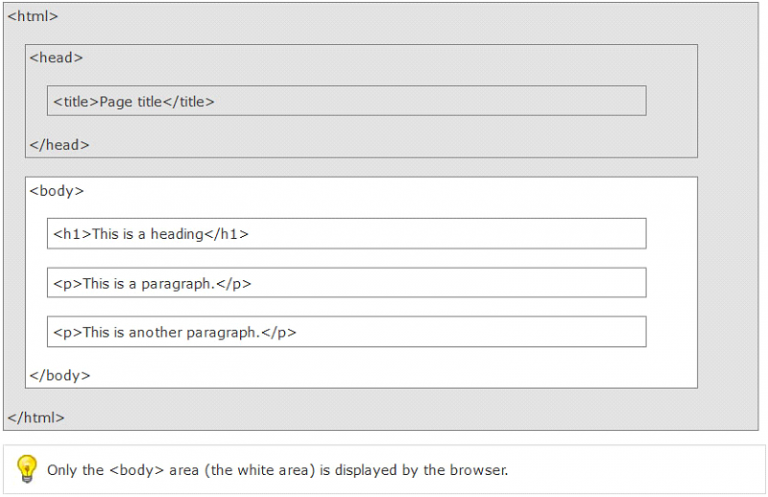The image size is (768, 497).
Task: Select the closing </head> tag
Action: pyautogui.click(x=59, y=145)
